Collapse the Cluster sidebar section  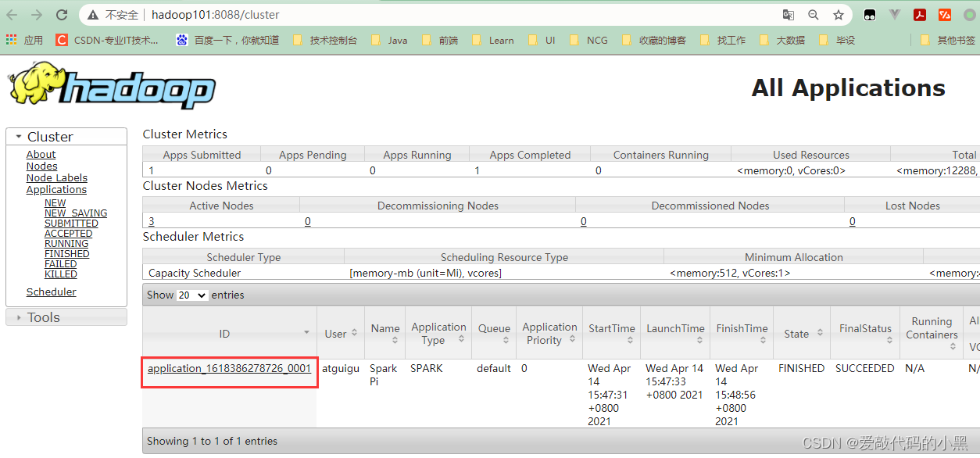(x=66, y=136)
